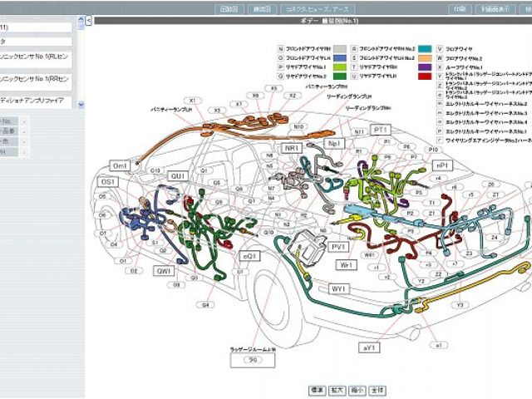This screenshot has width=532, height=399.
Task: Click the 全体 fit-all view button
Action: click(x=378, y=390)
